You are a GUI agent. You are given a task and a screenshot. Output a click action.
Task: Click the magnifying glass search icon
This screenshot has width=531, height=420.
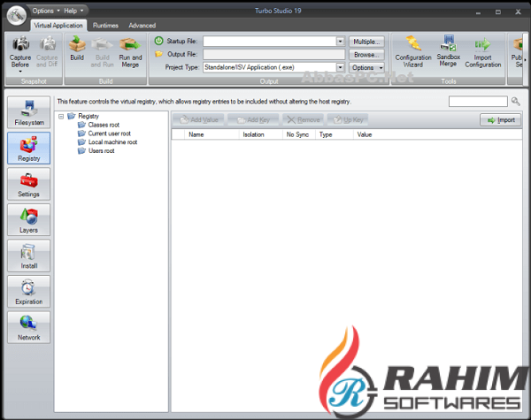pos(515,101)
